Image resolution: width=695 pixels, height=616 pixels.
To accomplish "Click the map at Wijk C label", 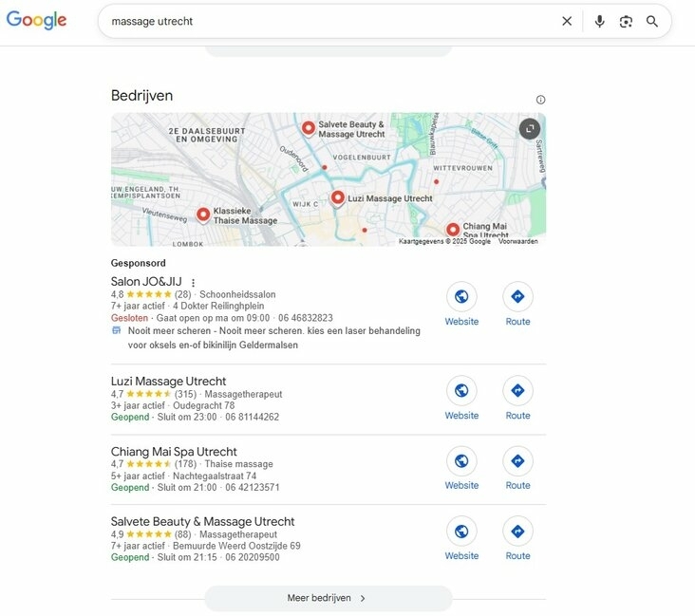I will tap(306, 204).
